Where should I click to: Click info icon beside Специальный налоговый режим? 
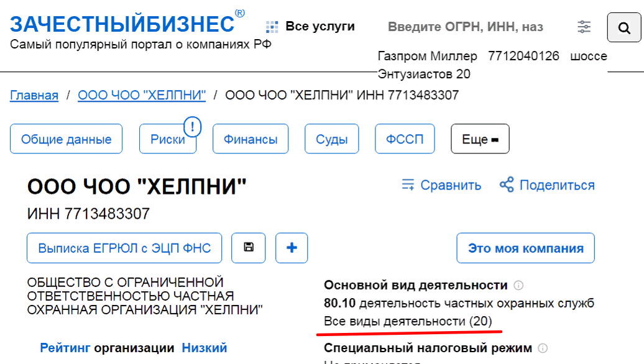click(x=543, y=348)
